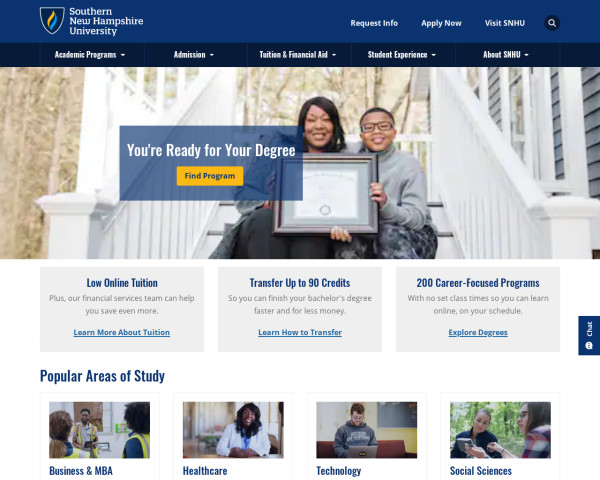Click the Social Sciences heading
This screenshot has width=600, height=480.
point(481,470)
